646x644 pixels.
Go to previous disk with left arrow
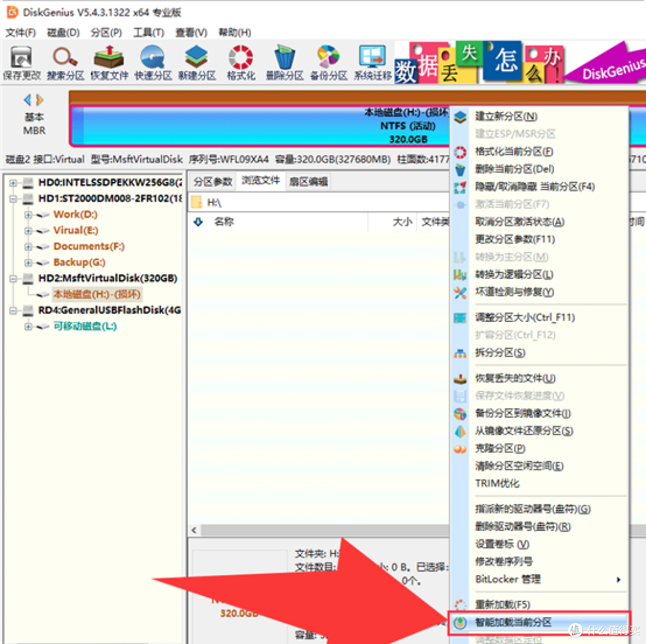click(27, 100)
